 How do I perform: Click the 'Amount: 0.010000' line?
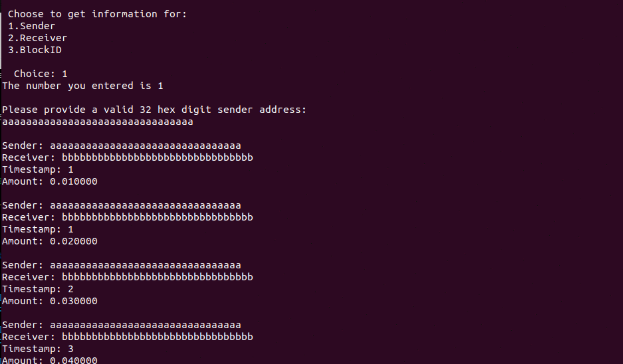(50, 181)
